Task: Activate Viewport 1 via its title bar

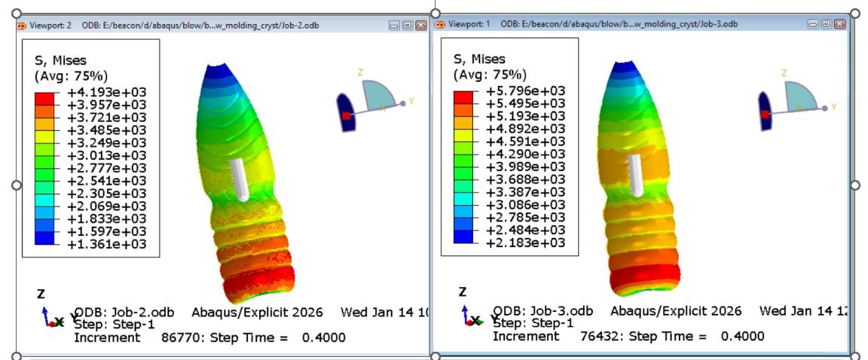Action: [642, 24]
